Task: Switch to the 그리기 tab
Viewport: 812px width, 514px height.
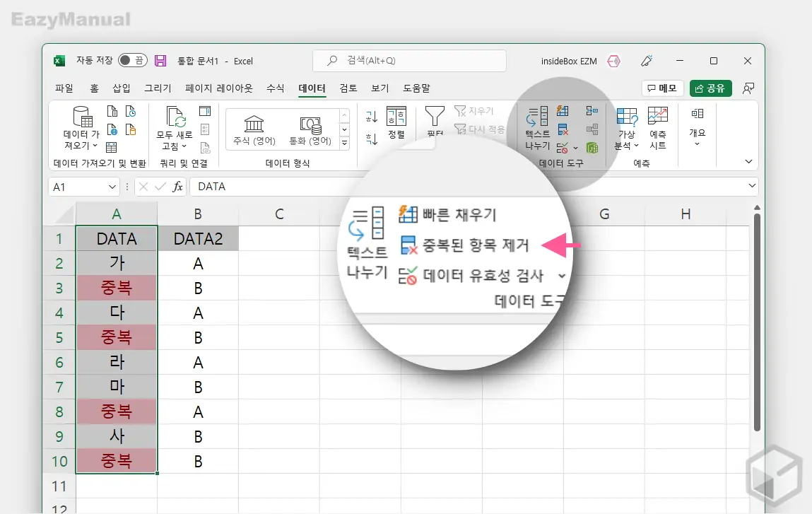Action: (x=158, y=88)
